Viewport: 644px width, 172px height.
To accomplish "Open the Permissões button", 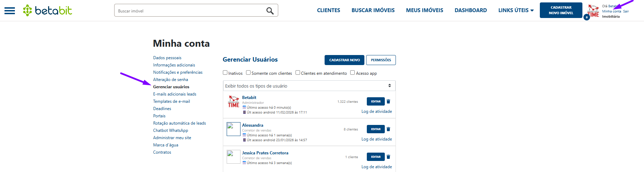I will pyautogui.click(x=381, y=60).
